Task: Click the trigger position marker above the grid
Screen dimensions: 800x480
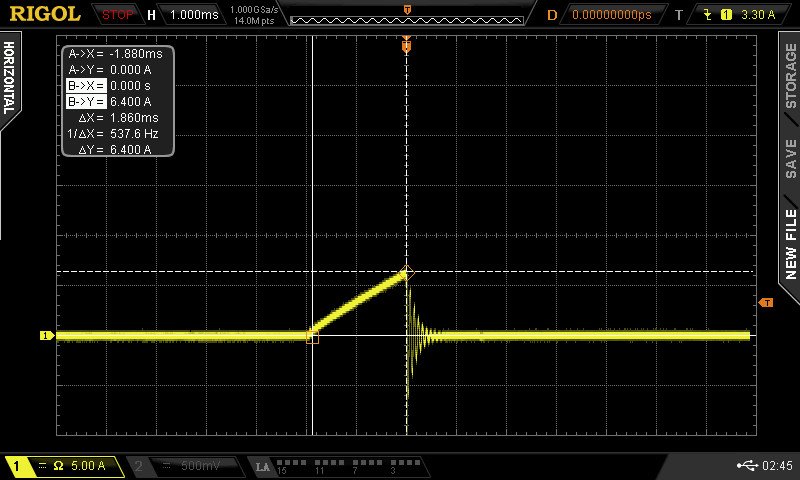Action: [x=406, y=45]
